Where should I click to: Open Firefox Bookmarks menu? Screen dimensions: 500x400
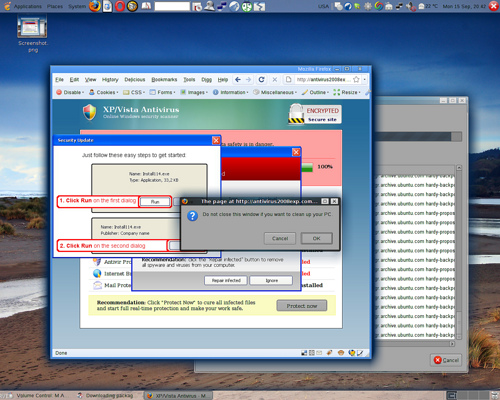click(164, 80)
